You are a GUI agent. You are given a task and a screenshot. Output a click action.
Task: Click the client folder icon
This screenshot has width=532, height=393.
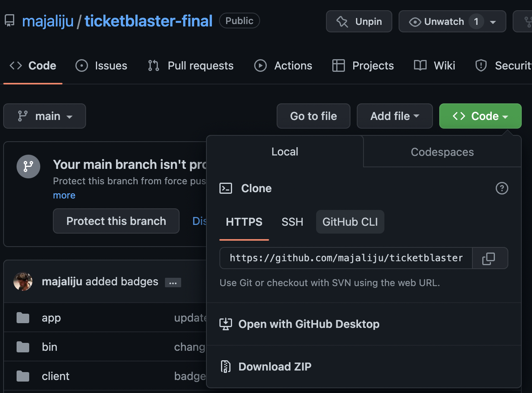pos(23,376)
